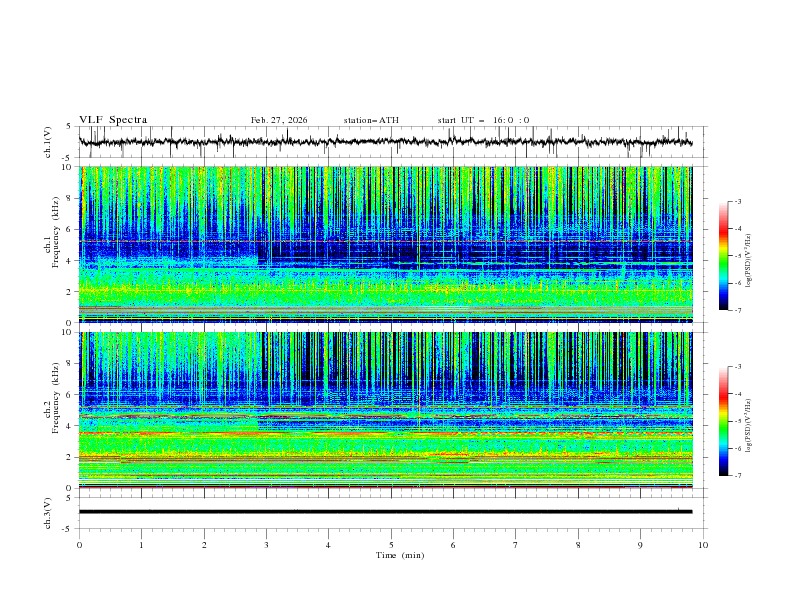Click the "-5" label on ch.1 color bar
Screen dimensions: 792x612
(x=738, y=256)
